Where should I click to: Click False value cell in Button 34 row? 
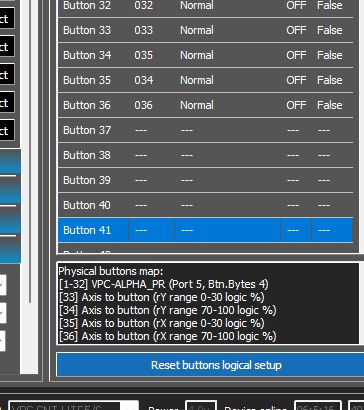pyautogui.click(x=330, y=55)
